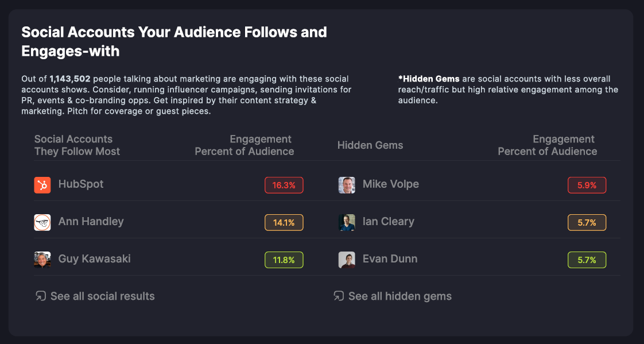Click HubSpot's red 16.3% engagement badge

(x=284, y=185)
